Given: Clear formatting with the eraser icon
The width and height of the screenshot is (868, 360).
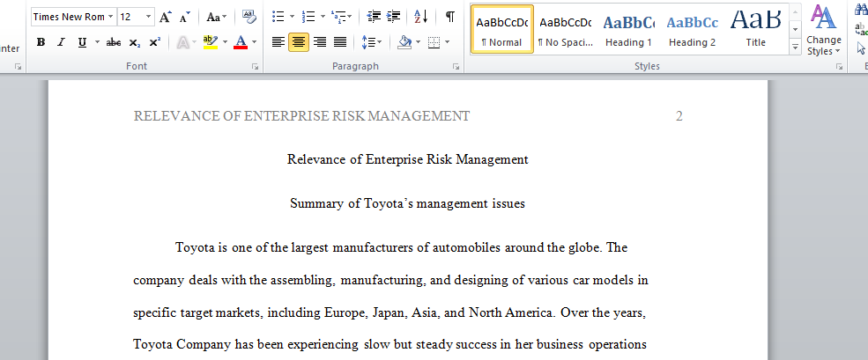Looking at the screenshot, I should coord(249,17).
